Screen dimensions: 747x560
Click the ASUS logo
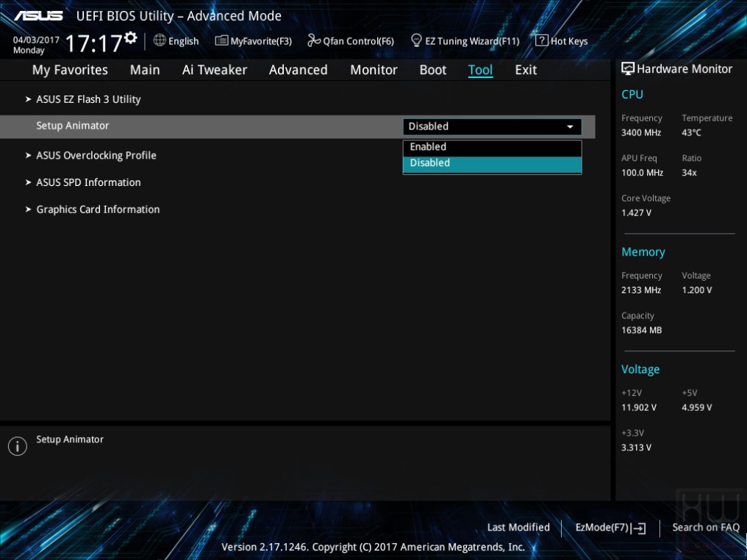tap(38, 16)
